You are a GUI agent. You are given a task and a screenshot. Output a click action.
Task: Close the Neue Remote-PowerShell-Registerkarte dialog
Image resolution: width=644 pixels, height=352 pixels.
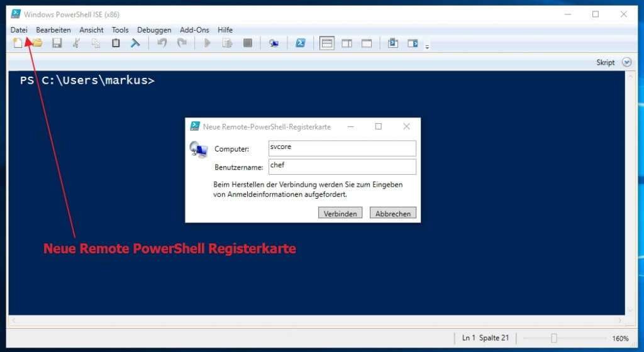(x=407, y=126)
